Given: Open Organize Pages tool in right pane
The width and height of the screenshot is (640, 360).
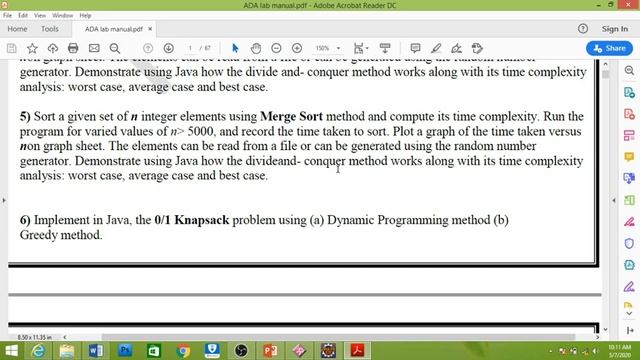Looking at the screenshot, I should coord(629,136).
